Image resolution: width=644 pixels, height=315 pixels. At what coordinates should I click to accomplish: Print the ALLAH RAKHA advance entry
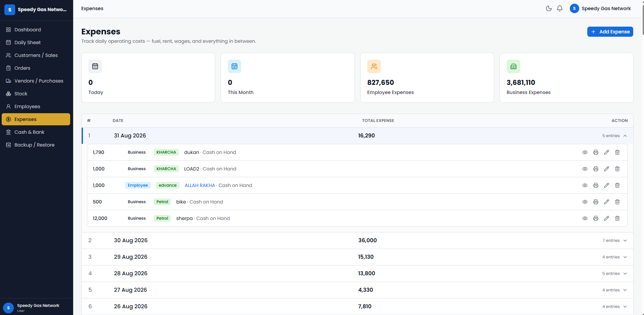click(x=596, y=185)
